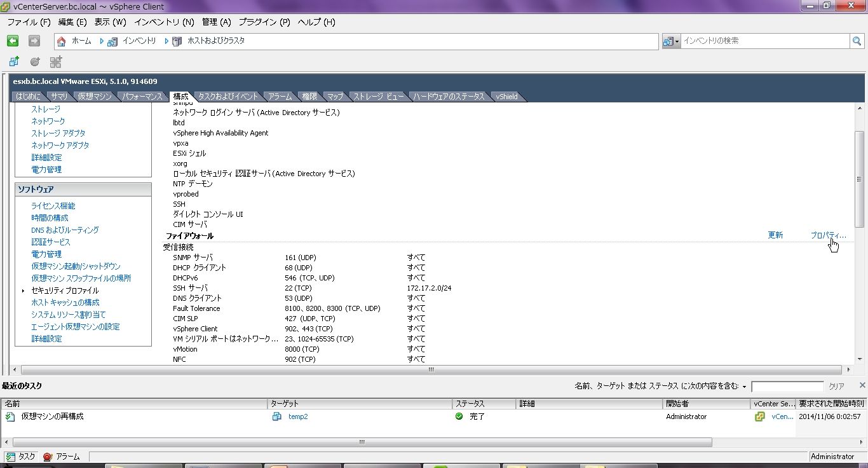
Task: Switch to the 権限 tab
Action: coord(309,97)
